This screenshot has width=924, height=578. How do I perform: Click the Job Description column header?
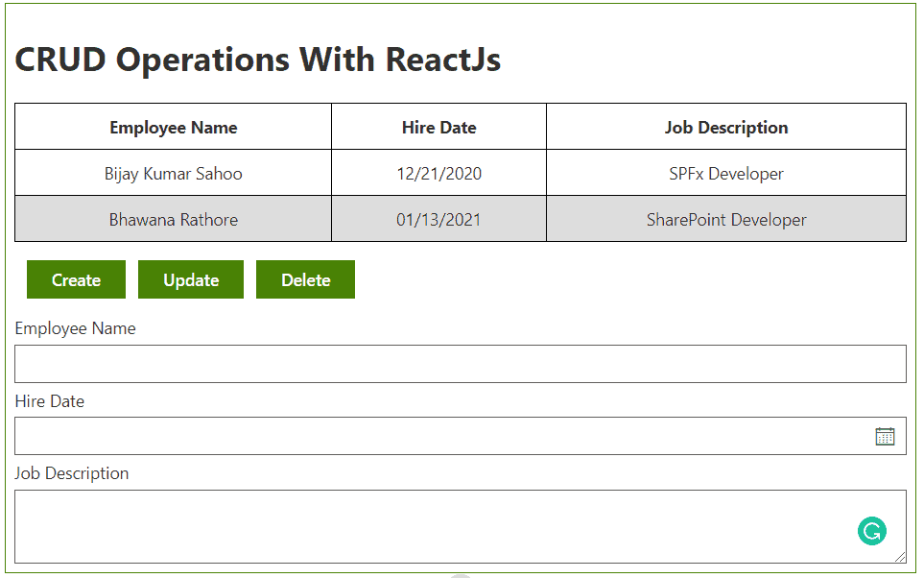726,127
